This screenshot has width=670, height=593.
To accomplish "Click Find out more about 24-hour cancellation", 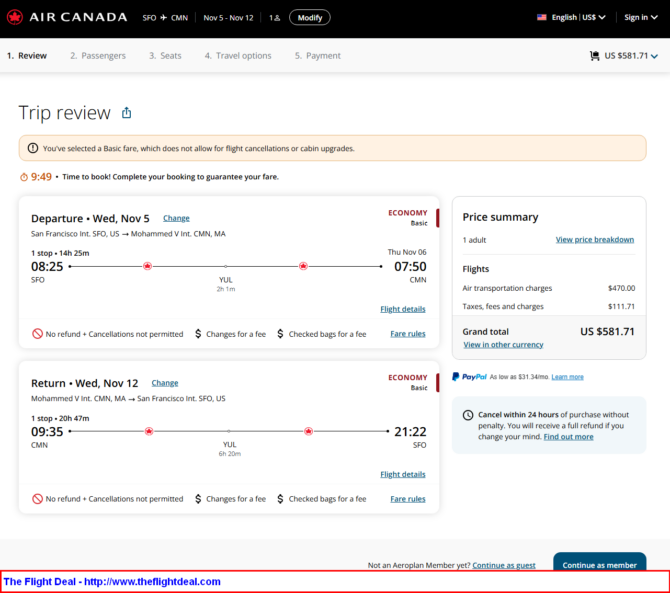I will 568,437.
